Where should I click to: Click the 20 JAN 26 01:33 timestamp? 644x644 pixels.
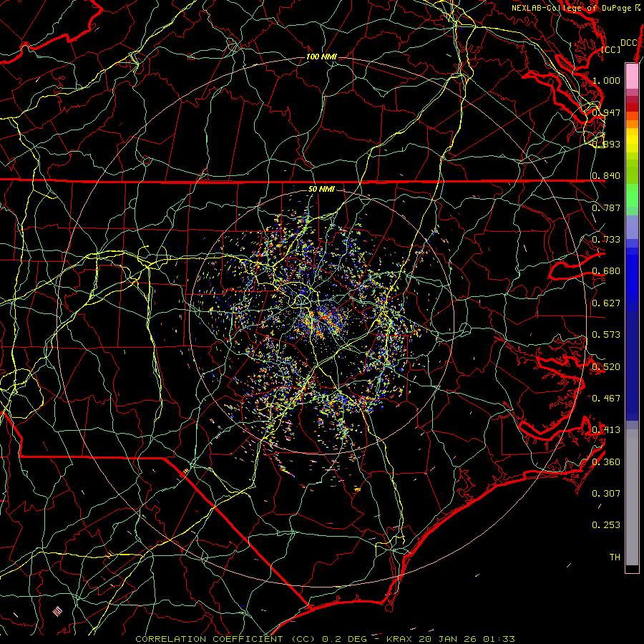467,639
